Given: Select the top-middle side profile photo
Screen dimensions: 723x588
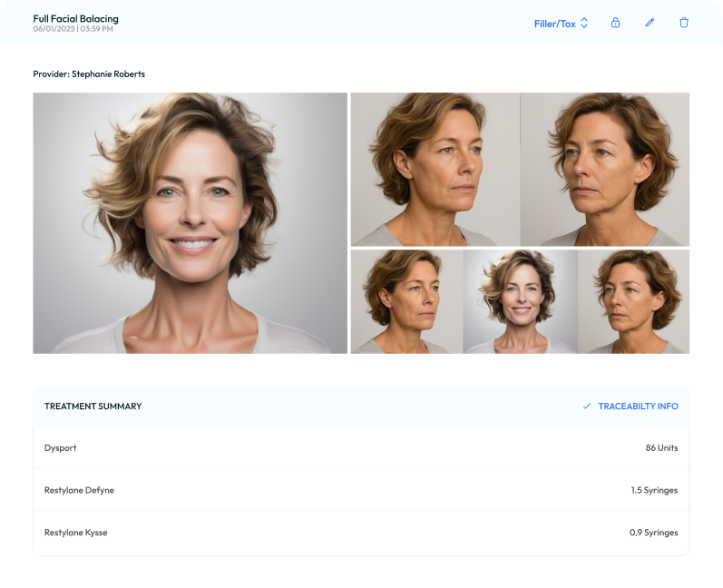Looking at the screenshot, I should (x=435, y=169).
